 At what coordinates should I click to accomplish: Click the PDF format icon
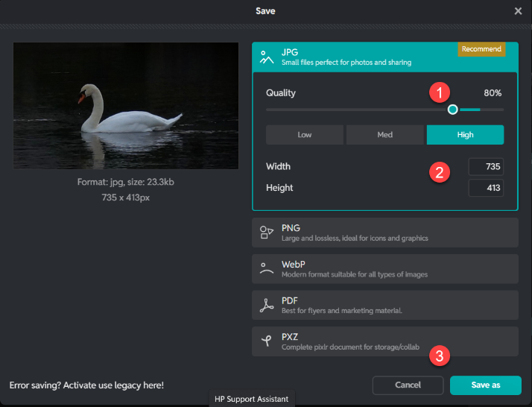(x=266, y=306)
